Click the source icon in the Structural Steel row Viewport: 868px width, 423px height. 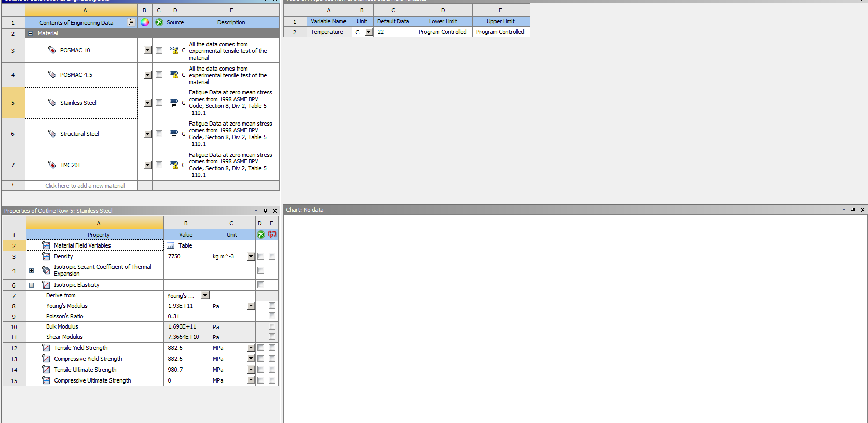pyautogui.click(x=174, y=134)
